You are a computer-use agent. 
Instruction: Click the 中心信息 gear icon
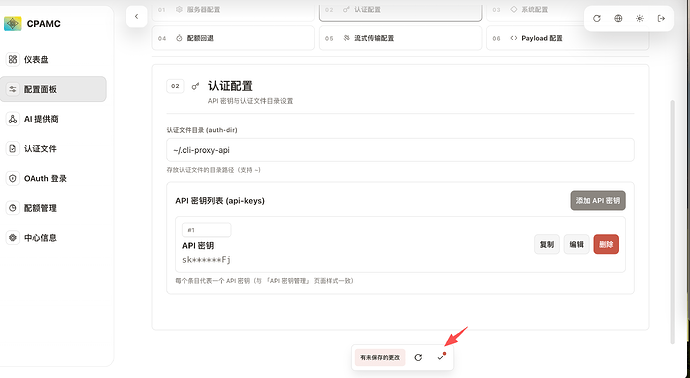[x=13, y=238]
